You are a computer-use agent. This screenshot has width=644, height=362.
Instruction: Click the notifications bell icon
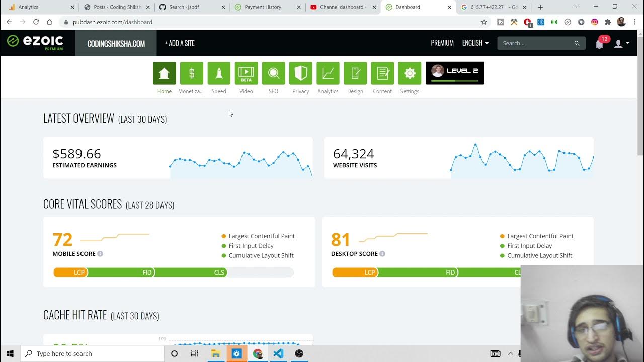click(599, 44)
